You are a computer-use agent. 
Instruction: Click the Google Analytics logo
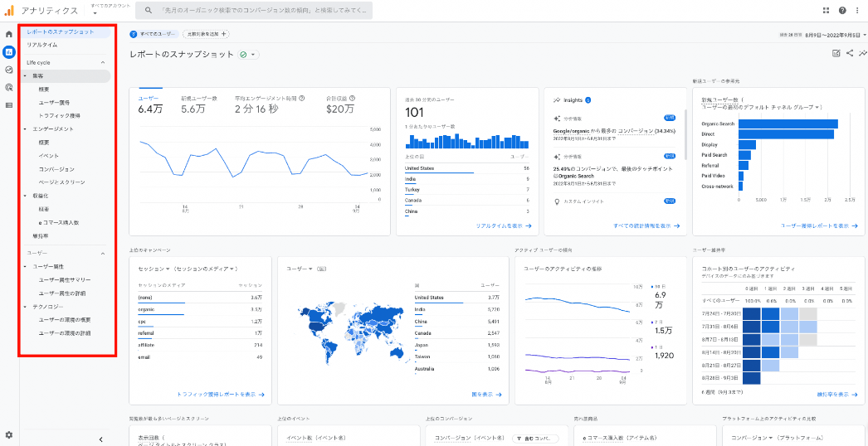9,10
